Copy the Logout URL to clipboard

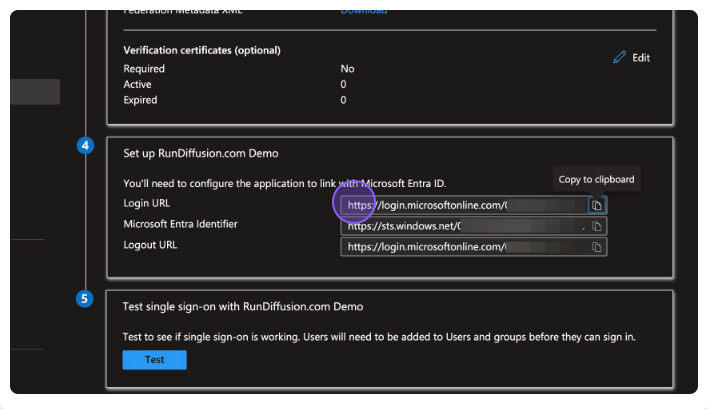pyautogui.click(x=596, y=246)
